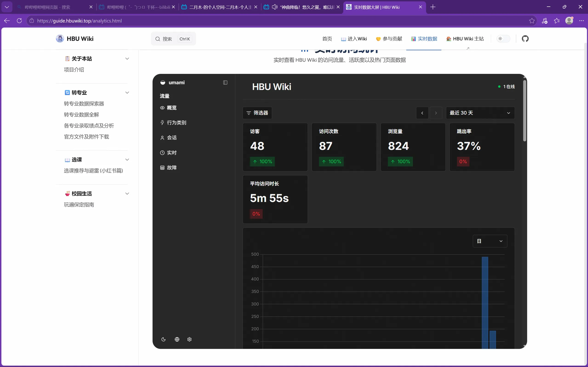
Task: Switch to 哔哩哔哩 干杯 bilibili tab
Action: [138, 7]
